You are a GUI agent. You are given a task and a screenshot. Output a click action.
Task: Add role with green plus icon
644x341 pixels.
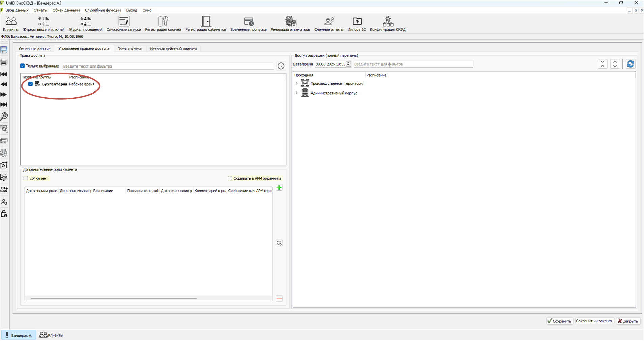click(x=279, y=188)
